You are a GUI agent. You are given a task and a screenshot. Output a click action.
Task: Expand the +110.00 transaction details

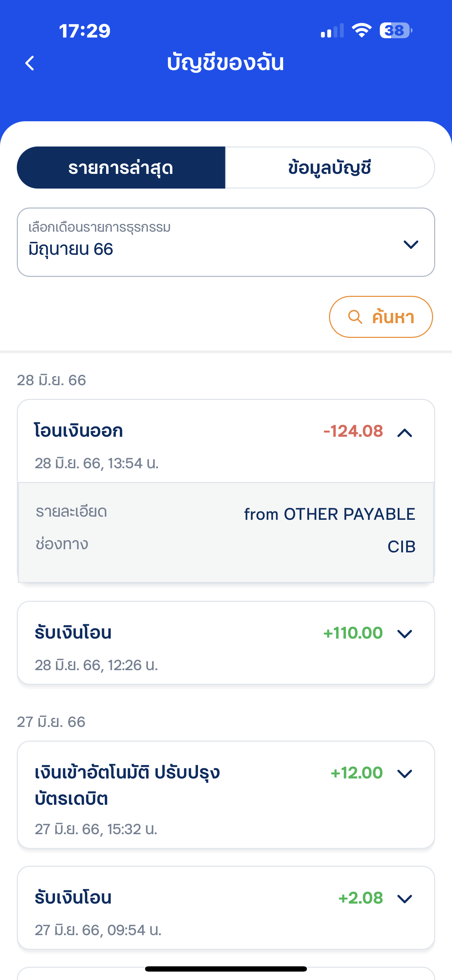(404, 634)
